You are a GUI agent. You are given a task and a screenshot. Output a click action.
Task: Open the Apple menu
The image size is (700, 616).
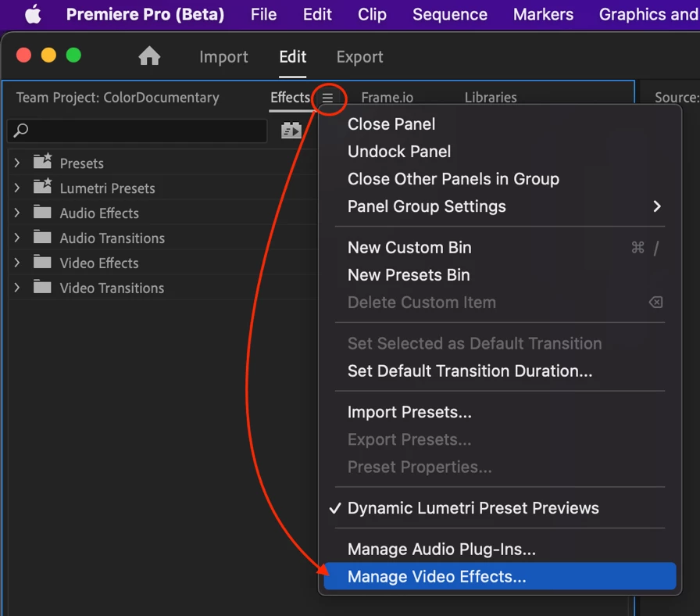(33, 14)
